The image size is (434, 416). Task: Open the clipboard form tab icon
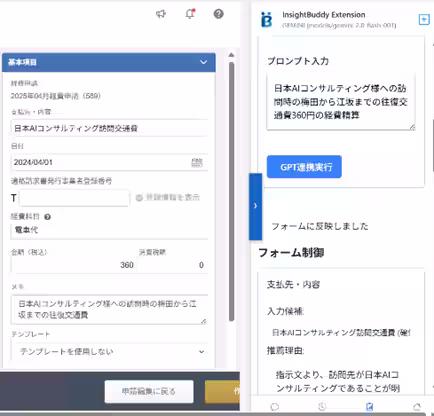369,407
